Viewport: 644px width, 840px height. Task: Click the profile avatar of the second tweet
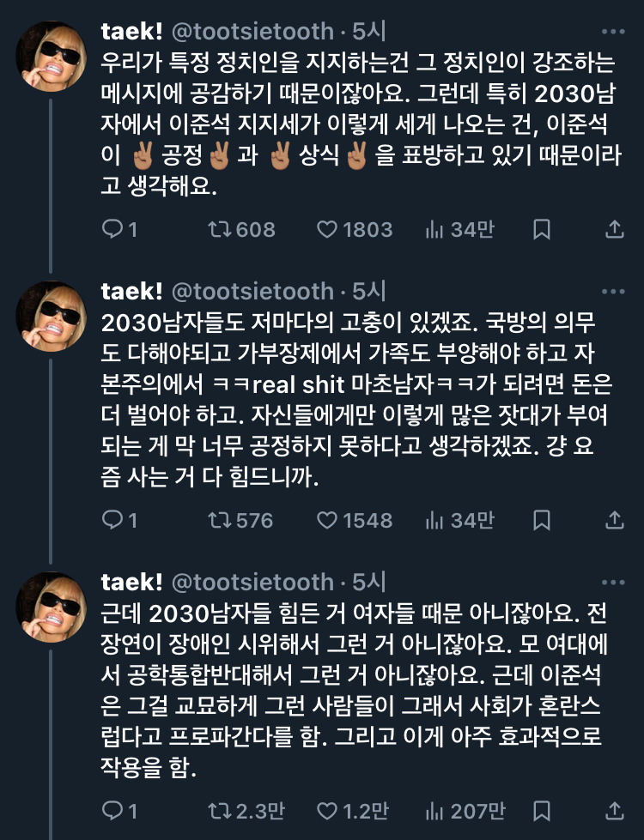pos(52,317)
